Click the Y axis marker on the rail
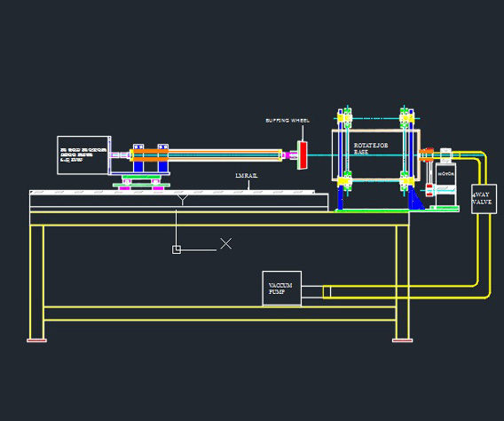504x421 pixels. point(182,200)
